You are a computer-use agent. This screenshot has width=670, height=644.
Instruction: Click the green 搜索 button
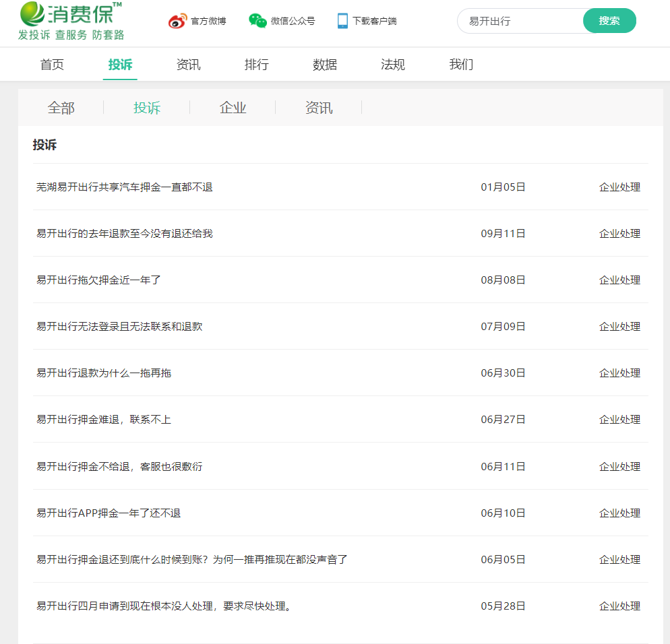click(x=609, y=20)
